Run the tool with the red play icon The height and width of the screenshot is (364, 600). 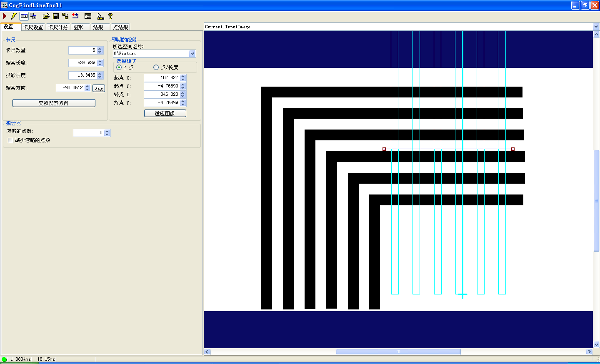click(5, 16)
